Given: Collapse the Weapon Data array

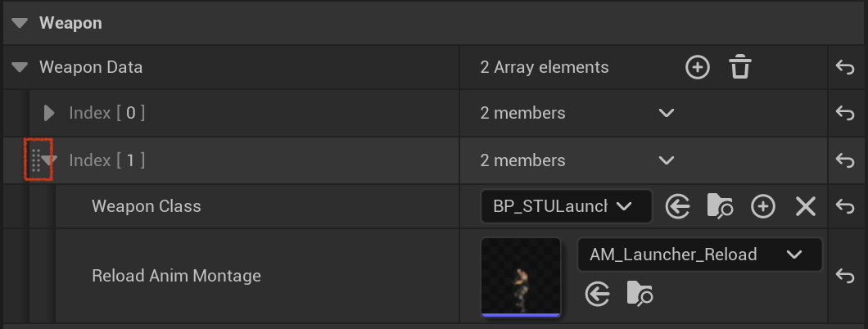Looking at the screenshot, I should 20,67.
